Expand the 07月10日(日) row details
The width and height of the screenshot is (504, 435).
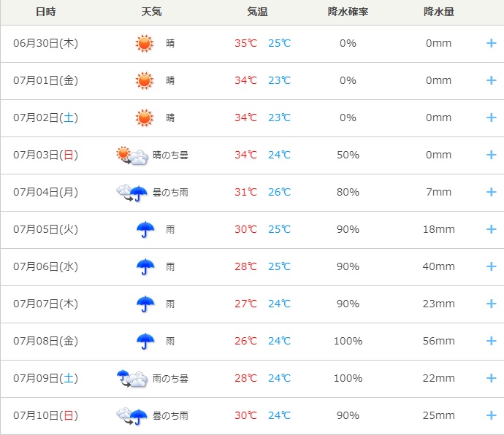coord(492,415)
